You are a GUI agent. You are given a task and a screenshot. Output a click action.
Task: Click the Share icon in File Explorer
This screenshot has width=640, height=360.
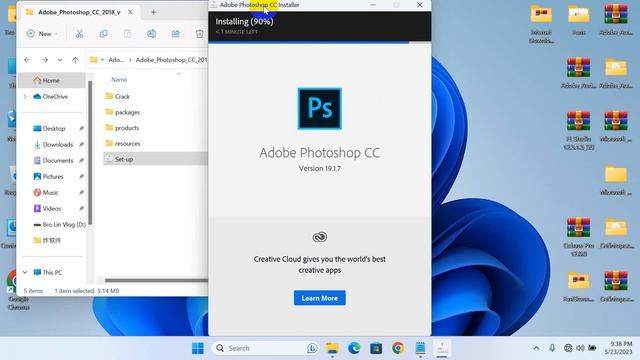[x=176, y=34]
